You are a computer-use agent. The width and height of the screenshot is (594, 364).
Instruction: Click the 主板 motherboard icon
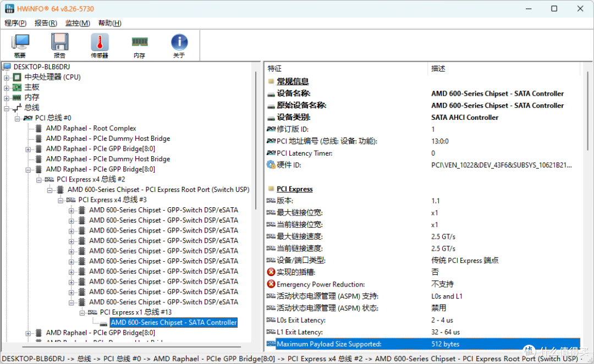(17, 87)
